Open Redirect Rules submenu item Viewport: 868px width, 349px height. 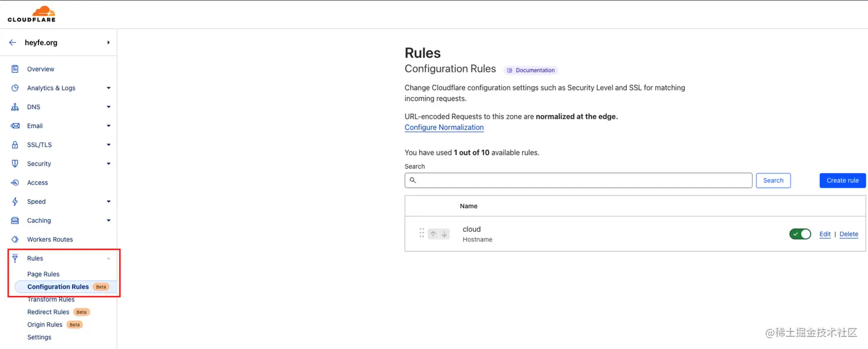coord(48,312)
